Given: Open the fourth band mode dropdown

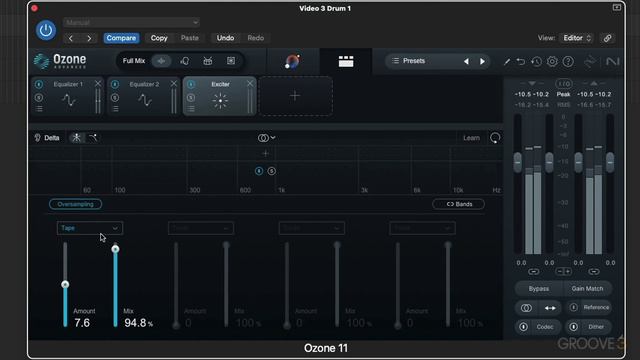Looking at the screenshot, I should click(x=422, y=228).
